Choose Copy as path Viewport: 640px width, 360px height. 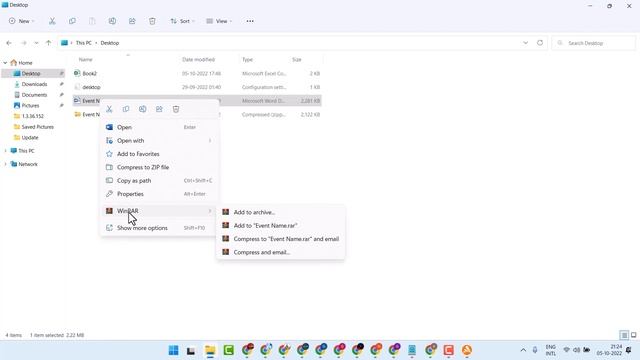click(159, 180)
